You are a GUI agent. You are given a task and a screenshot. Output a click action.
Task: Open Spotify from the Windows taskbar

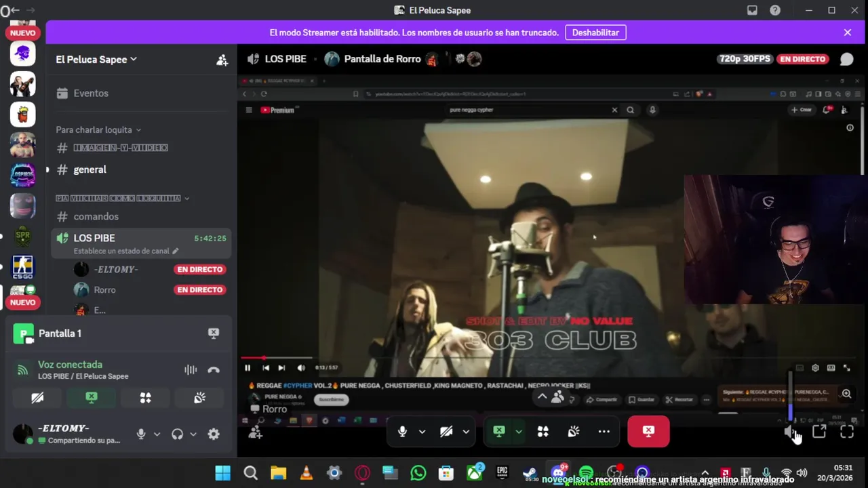tap(586, 472)
